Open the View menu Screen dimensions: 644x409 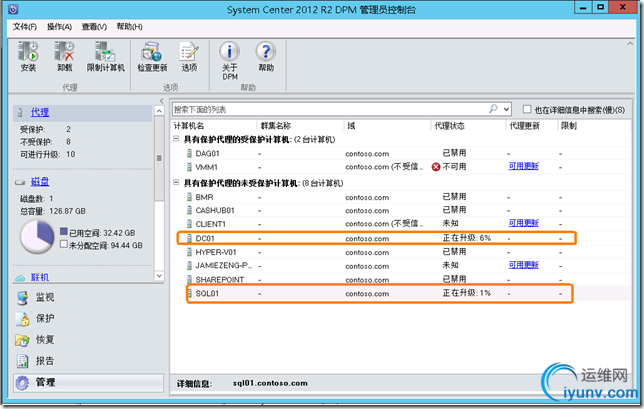click(94, 27)
